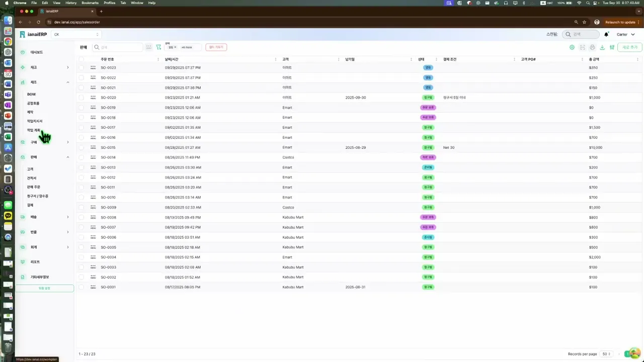Open the row menu icon for SO-0020
The width and height of the screenshot is (644, 362).
coord(93,98)
